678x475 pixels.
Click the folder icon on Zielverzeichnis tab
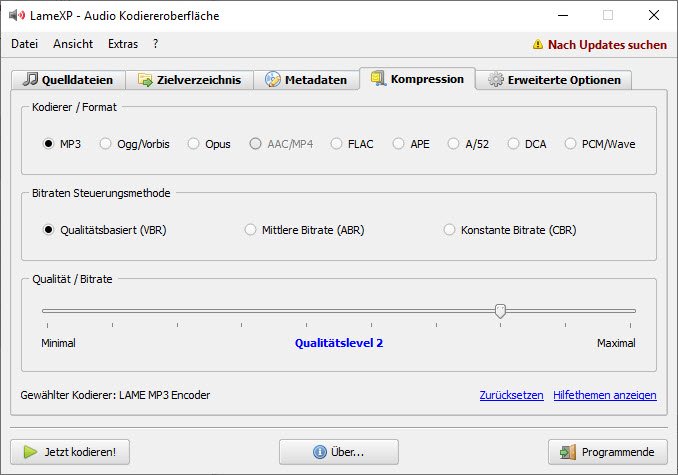click(145, 80)
